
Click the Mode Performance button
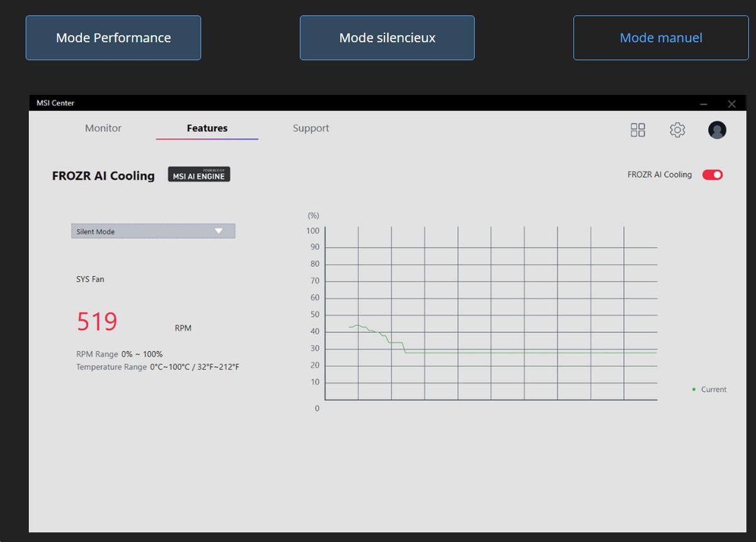113,38
